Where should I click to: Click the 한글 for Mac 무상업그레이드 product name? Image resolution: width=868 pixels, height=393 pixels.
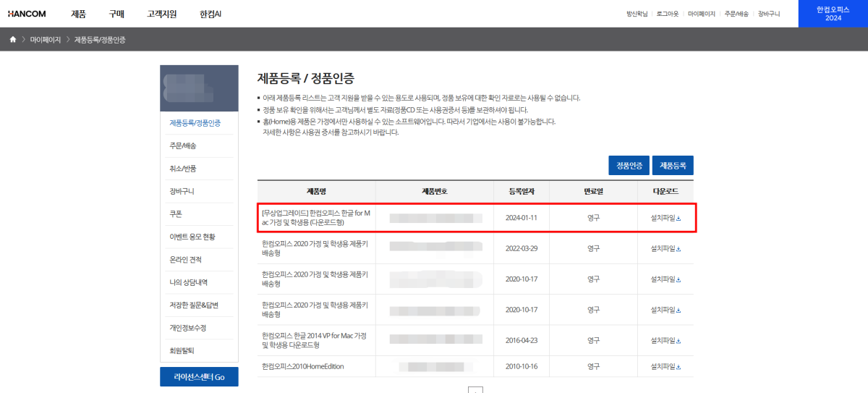pyautogui.click(x=317, y=218)
